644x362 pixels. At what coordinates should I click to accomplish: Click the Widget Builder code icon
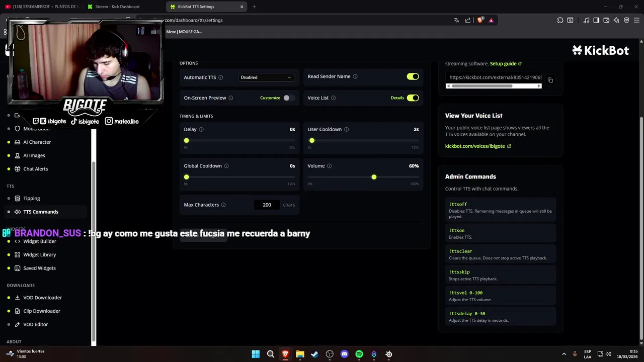coord(17,241)
